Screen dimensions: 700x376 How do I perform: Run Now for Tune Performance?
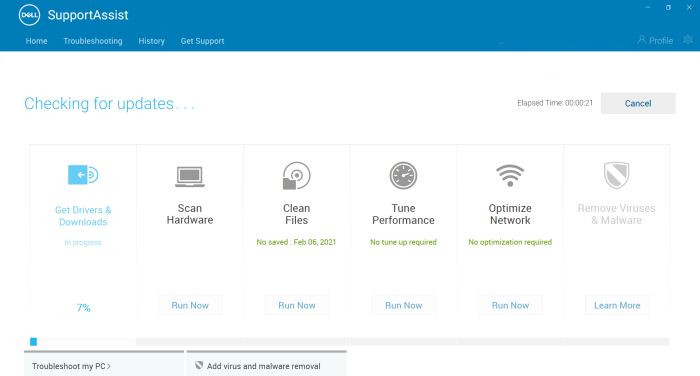403,305
